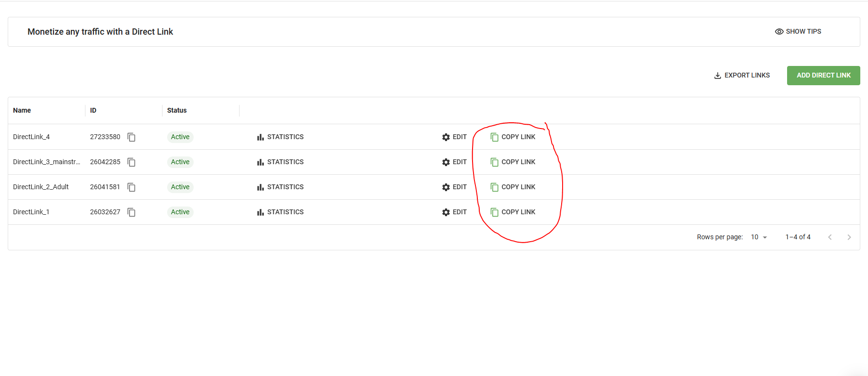Copy the ID 27233580 using its copy icon
The image size is (868, 376).
tap(132, 137)
